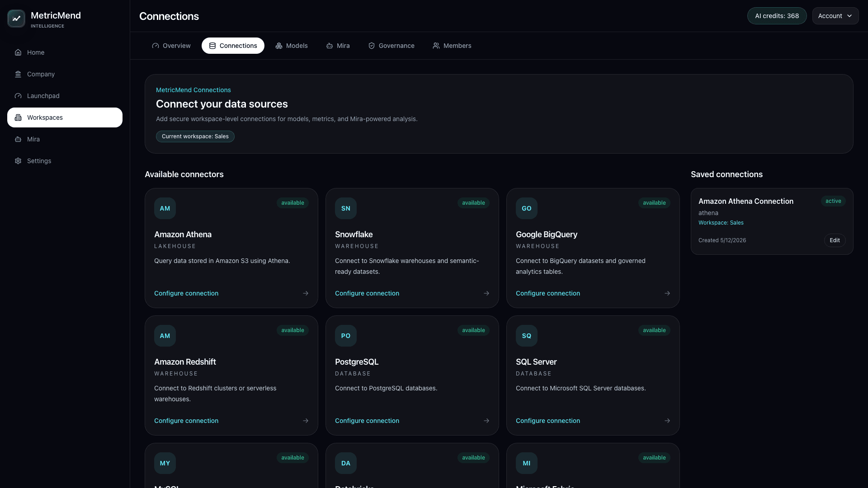868x488 pixels.
Task: Click the Settings gear icon in sidebar
Action: [x=18, y=161]
